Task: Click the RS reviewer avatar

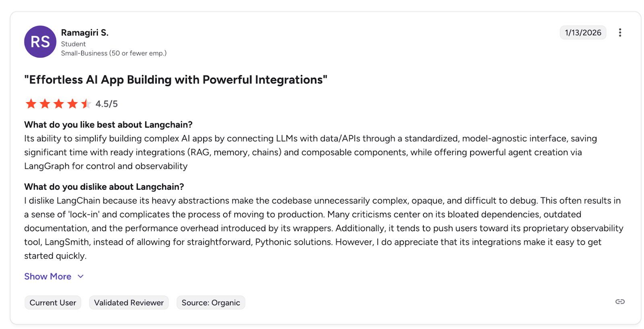Action: tap(40, 42)
